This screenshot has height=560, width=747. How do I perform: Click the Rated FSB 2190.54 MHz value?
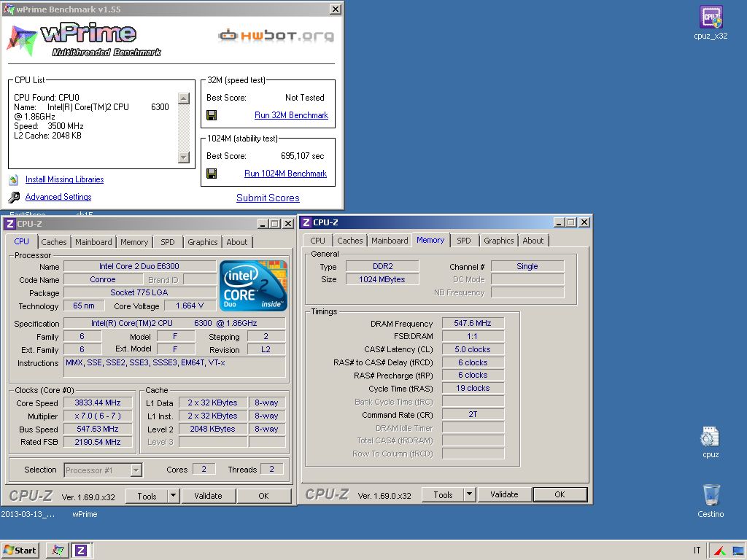tap(98, 443)
